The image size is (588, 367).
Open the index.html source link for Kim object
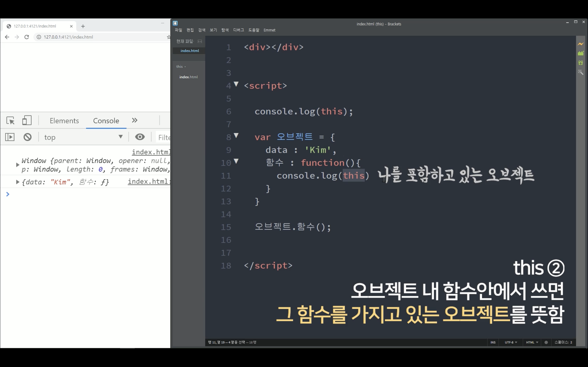[x=148, y=181]
